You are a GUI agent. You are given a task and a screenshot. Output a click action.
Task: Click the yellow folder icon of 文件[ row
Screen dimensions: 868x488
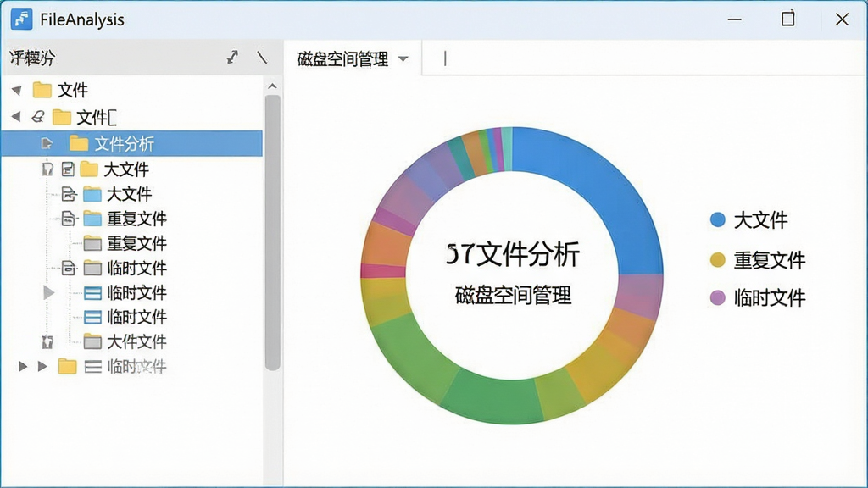(x=61, y=117)
